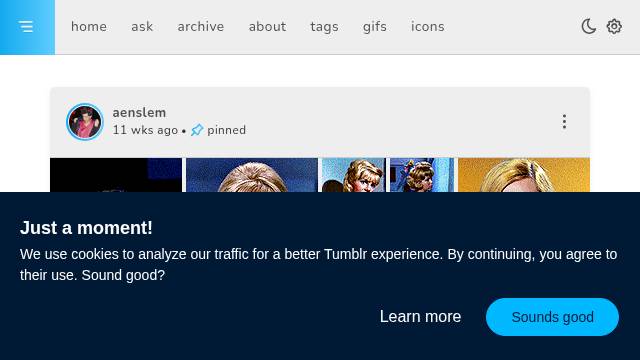Open the icons page
This screenshot has height=360, width=640.
tap(428, 27)
